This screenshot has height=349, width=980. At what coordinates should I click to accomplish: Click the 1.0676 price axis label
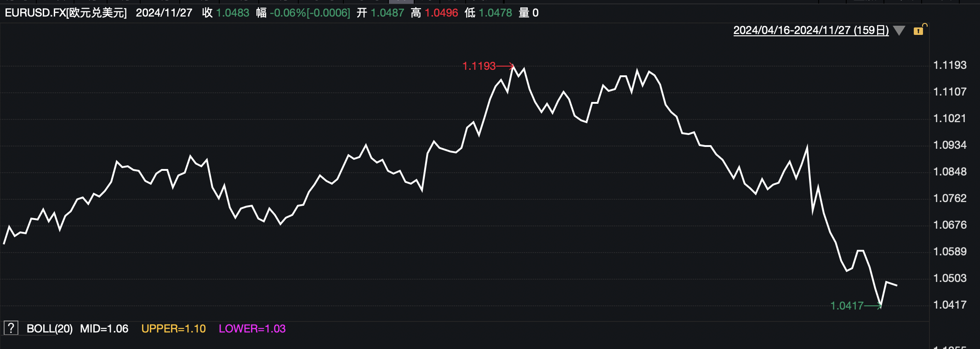pos(950,225)
